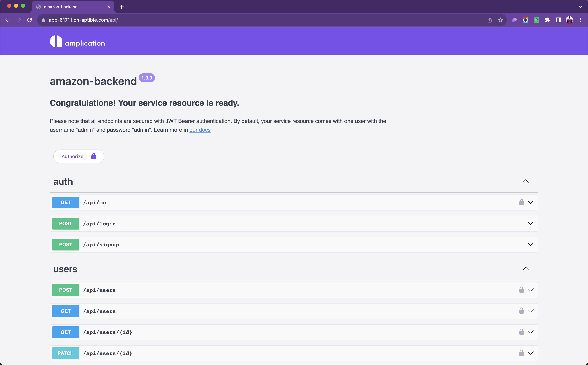Open the Chrome three-dot menu
588x365 pixels.
tap(580, 20)
